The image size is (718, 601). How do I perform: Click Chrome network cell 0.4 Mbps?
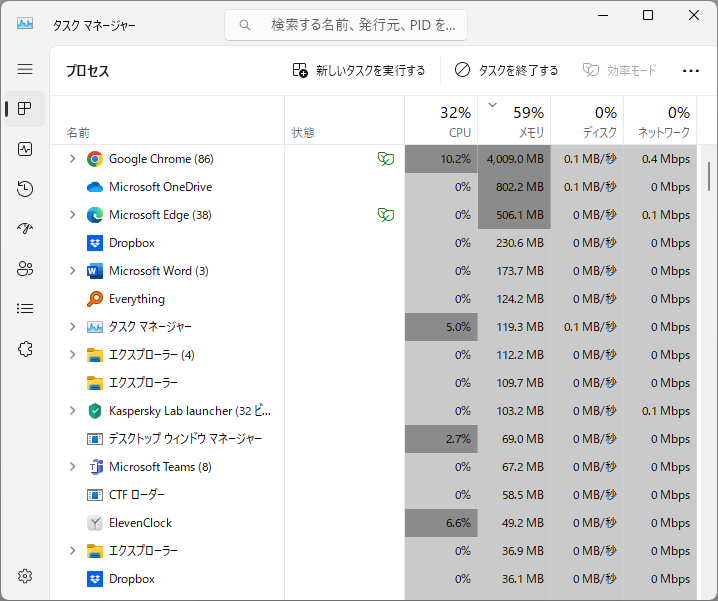point(660,159)
